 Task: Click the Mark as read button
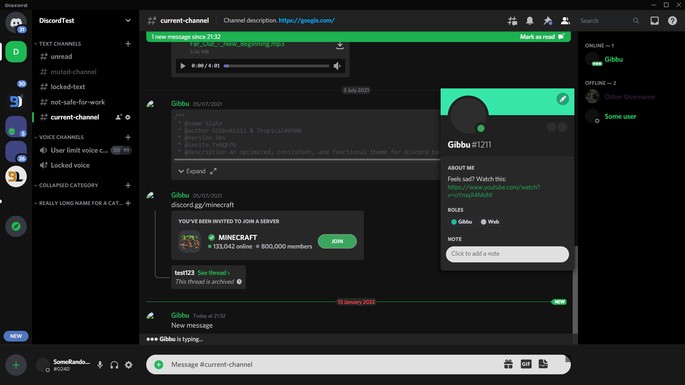542,37
